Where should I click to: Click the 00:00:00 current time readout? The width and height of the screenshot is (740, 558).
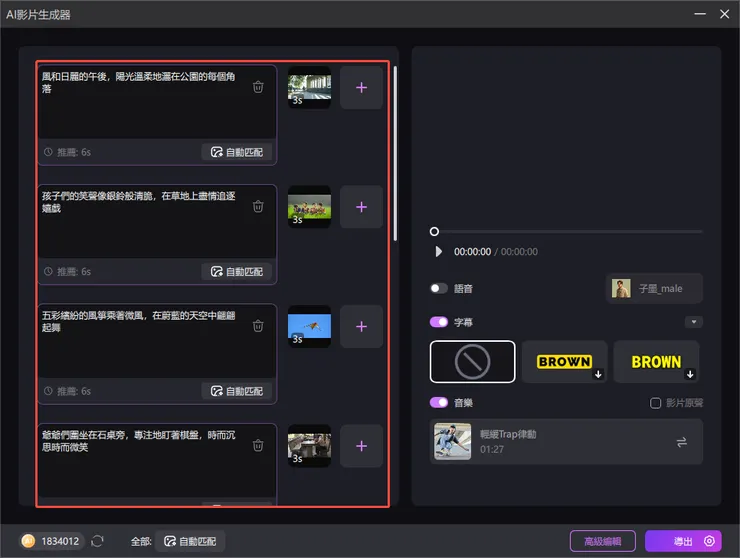click(x=472, y=252)
